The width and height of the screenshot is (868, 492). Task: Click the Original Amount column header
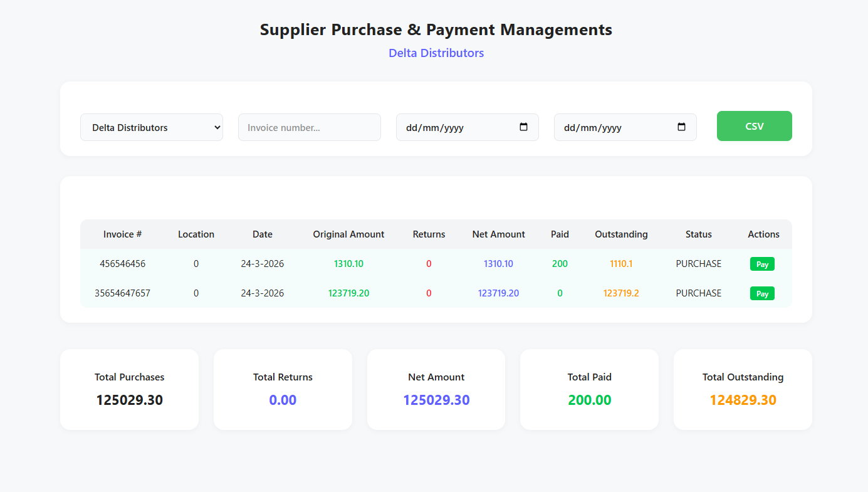pyautogui.click(x=348, y=234)
